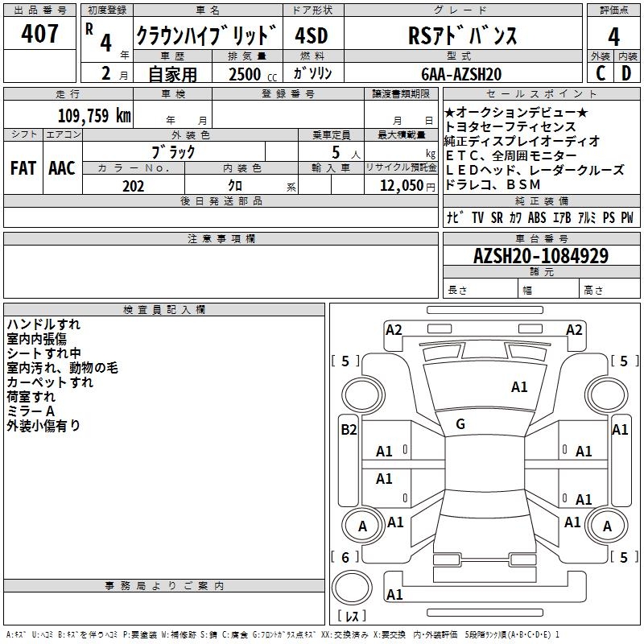Click the 評価点 header
The height and width of the screenshot is (644, 644).
tap(613, 10)
